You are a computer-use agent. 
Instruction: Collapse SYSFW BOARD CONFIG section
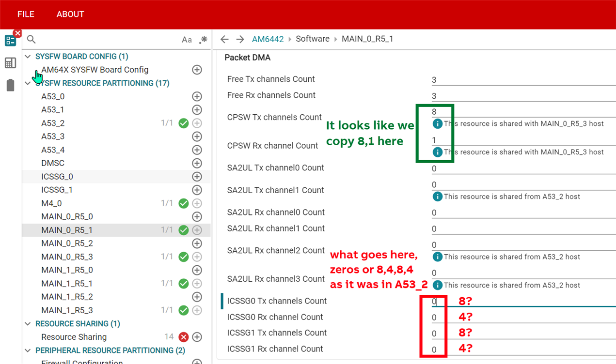28,57
